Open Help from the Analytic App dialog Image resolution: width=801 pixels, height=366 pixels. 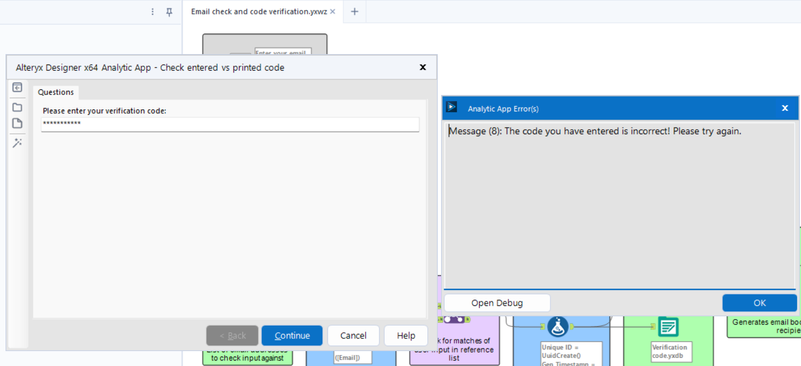[406, 335]
